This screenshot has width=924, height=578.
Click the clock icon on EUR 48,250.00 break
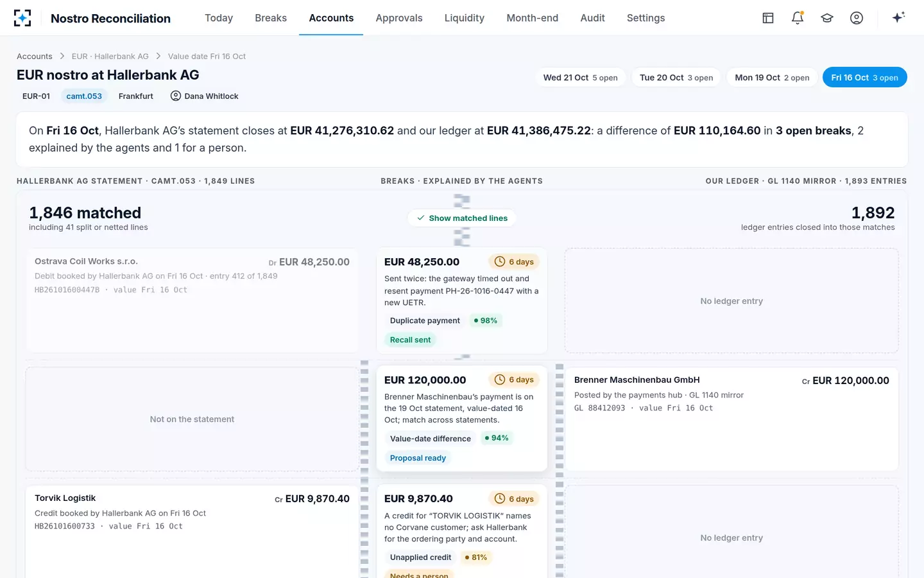click(x=499, y=261)
